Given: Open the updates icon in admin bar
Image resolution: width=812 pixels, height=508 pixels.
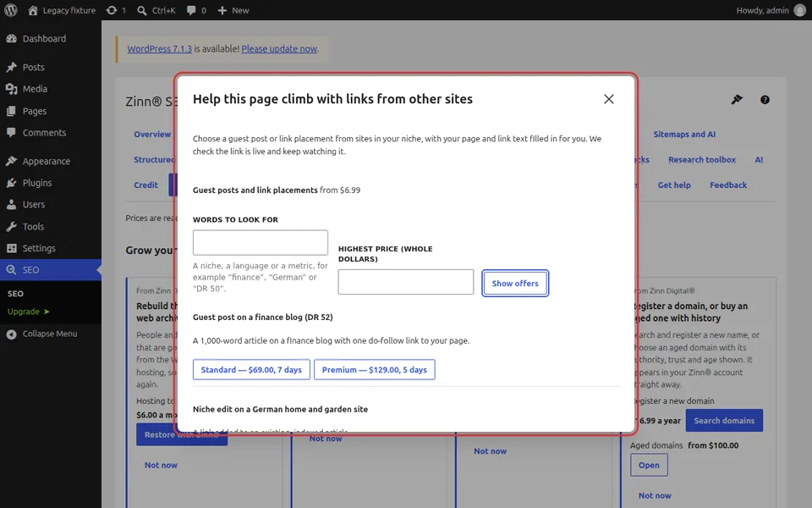Looking at the screenshot, I should (x=117, y=10).
